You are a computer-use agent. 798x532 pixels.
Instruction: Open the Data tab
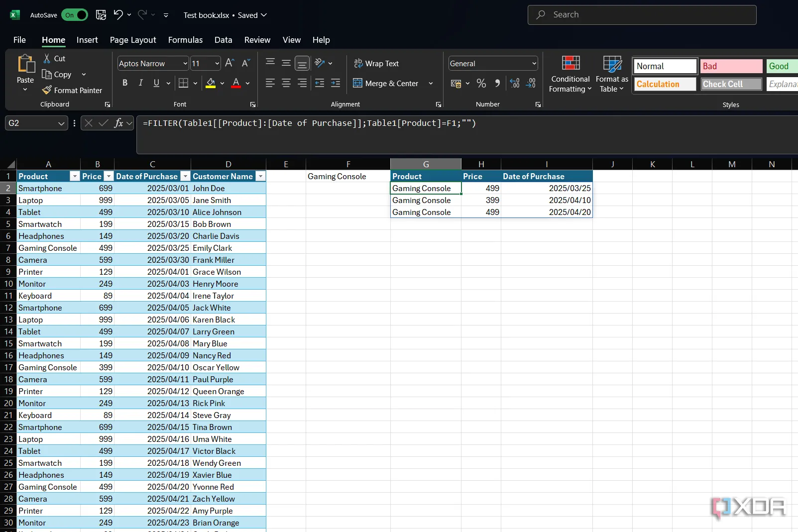(223, 40)
